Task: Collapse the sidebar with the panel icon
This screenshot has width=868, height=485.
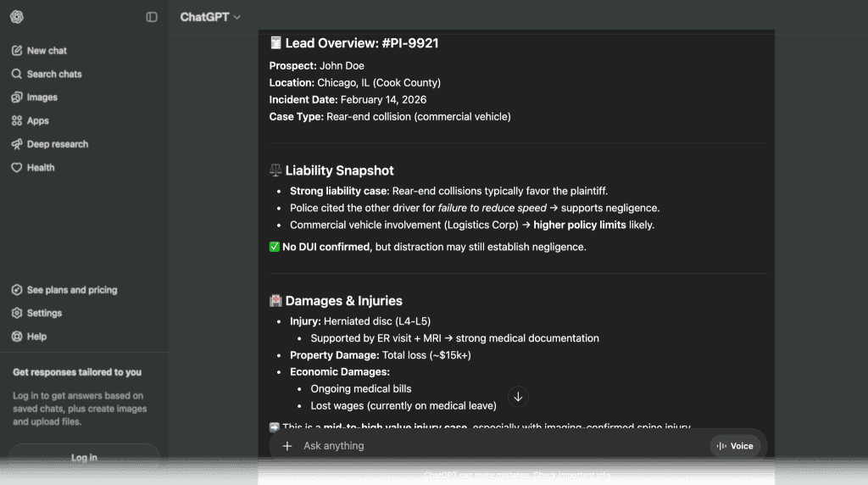Action: [152, 17]
